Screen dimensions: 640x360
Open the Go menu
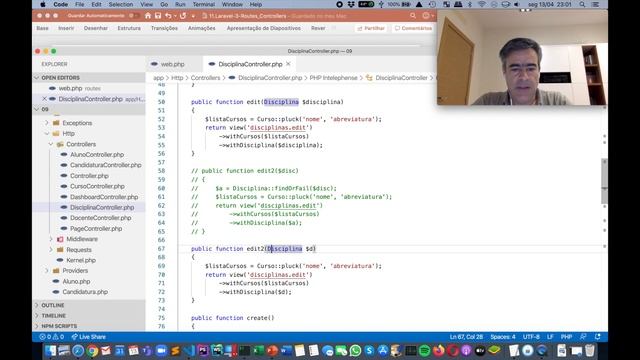click(x=164, y=4)
